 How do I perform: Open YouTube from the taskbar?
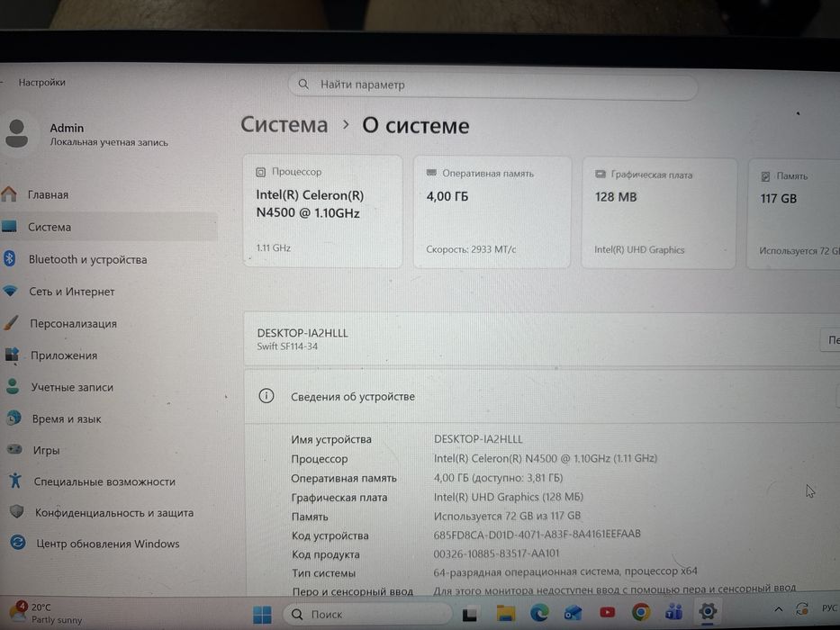[x=607, y=612]
